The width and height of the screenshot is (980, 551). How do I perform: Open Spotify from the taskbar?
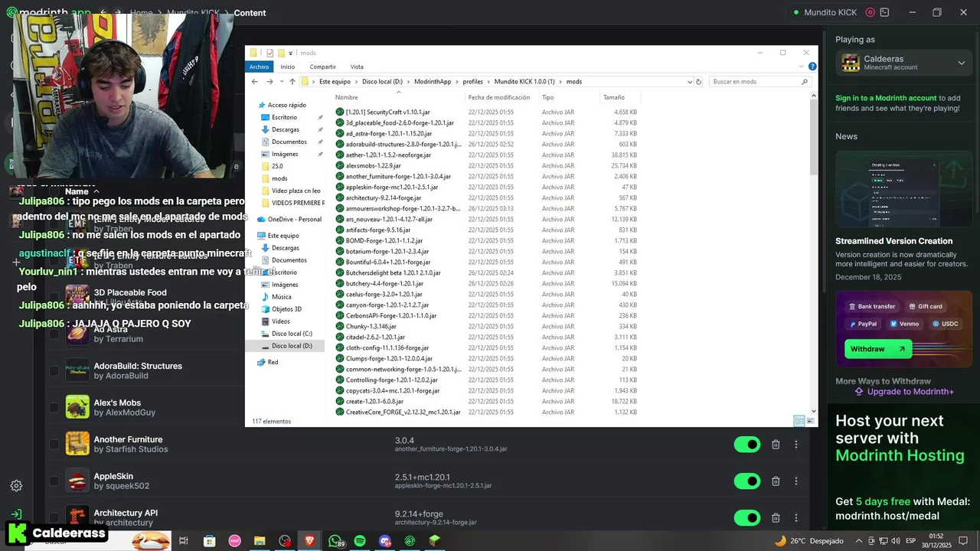(x=360, y=541)
